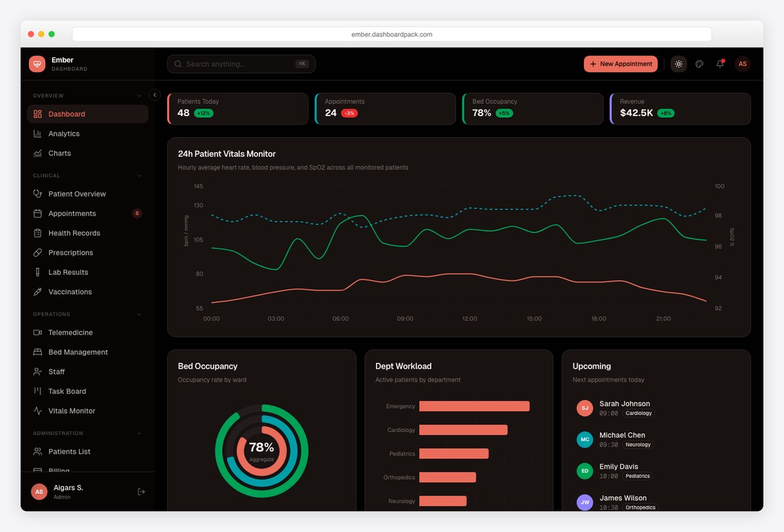Click the Orthopedics workload bar
784x532 pixels.
448,477
